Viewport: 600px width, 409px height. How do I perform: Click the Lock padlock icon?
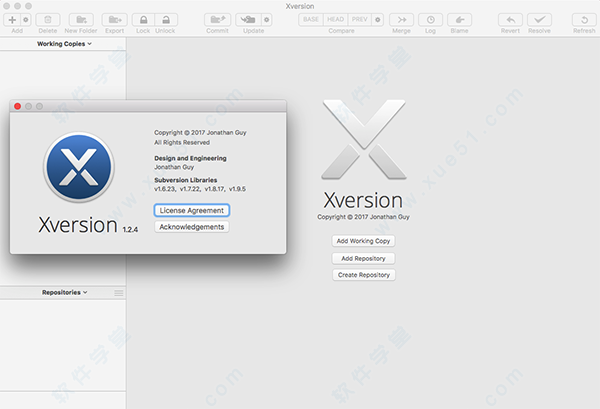(143, 20)
